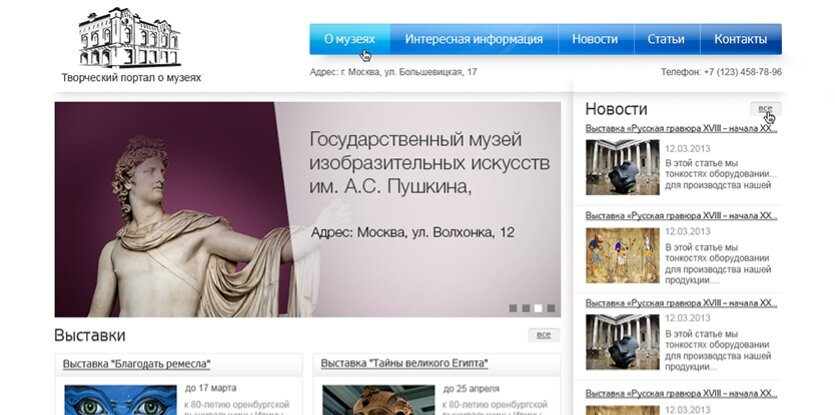
Task: Click the third news sculpture hall thumbnail
Action: 623,342
